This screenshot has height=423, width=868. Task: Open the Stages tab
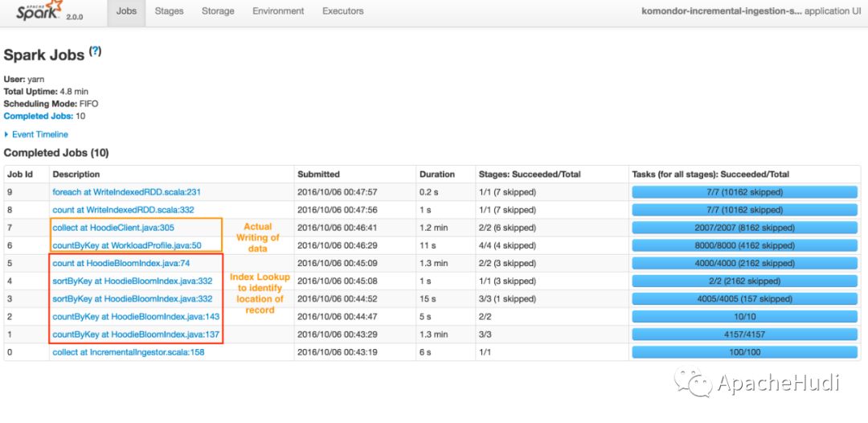click(169, 11)
